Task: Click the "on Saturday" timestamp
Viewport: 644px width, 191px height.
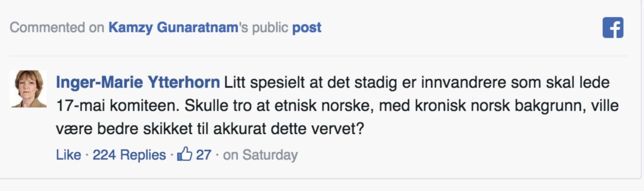Action: pyautogui.click(x=260, y=155)
